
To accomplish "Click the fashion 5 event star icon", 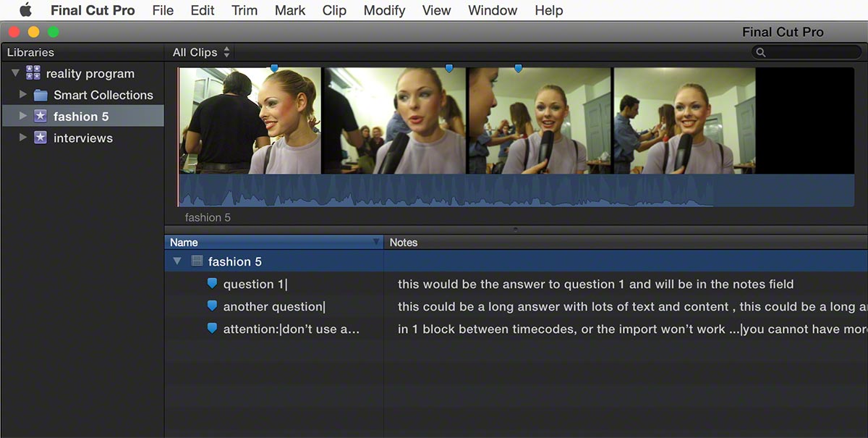I will pos(41,116).
